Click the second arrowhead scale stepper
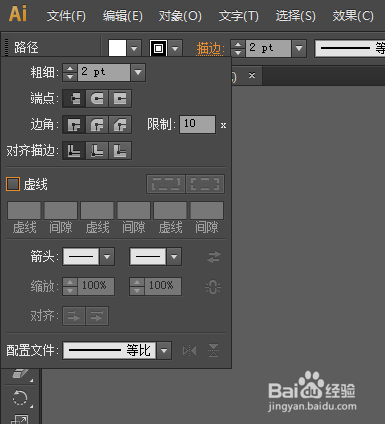Image resolution: width=385 pixels, height=424 pixels. [137, 286]
